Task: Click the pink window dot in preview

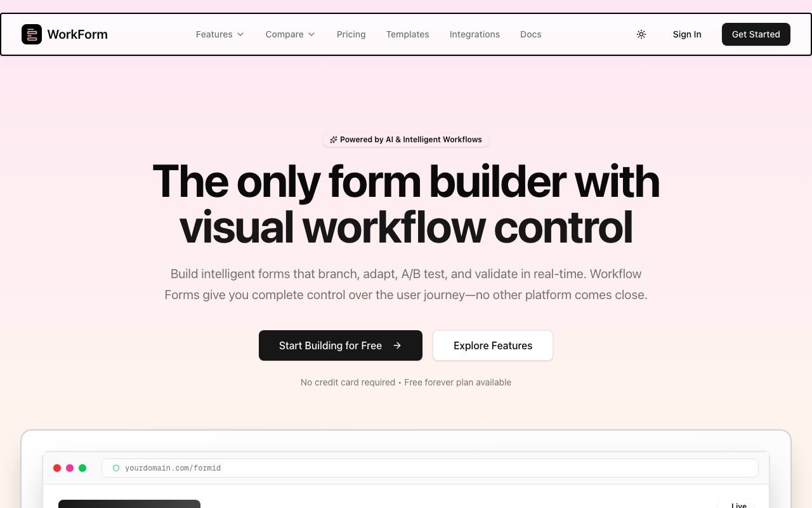Action: tap(70, 468)
